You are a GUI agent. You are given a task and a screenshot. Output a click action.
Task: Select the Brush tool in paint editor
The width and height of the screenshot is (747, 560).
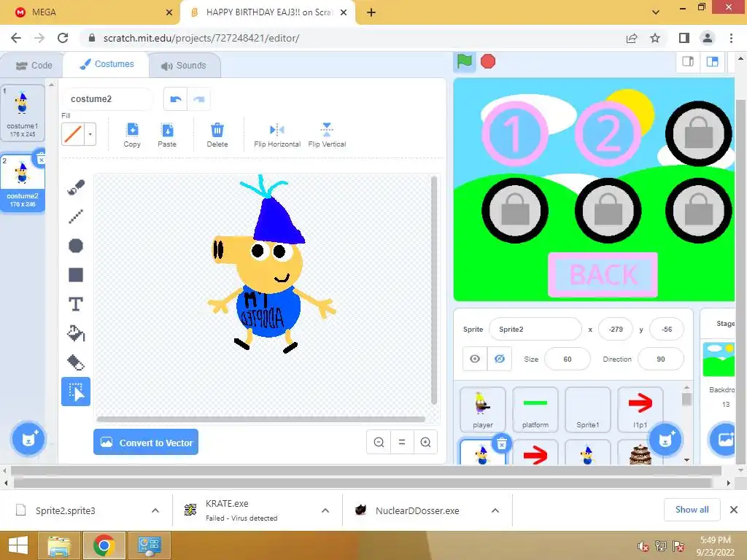point(76,187)
